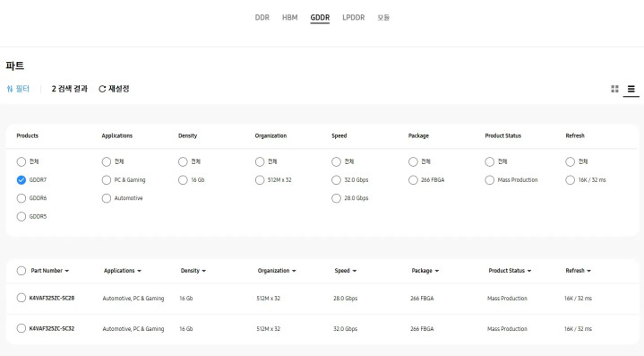The height and width of the screenshot is (356, 644).
Task: Click Mass Production in the SC32 row
Action: [507, 329]
